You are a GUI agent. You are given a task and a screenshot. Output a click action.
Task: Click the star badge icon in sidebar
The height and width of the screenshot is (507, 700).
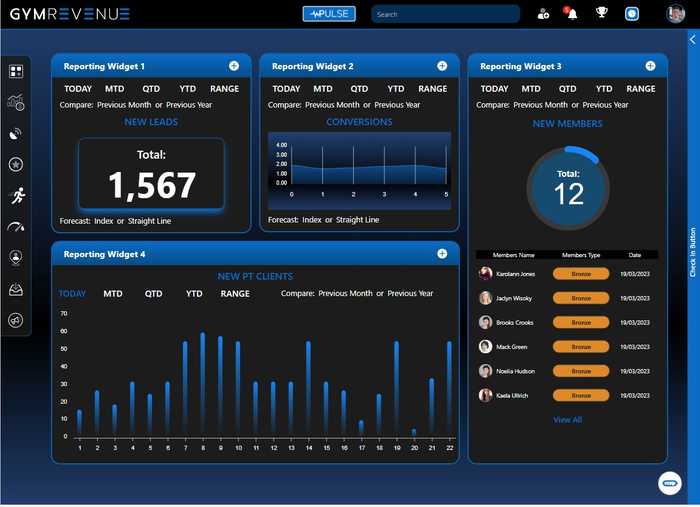coord(16,164)
